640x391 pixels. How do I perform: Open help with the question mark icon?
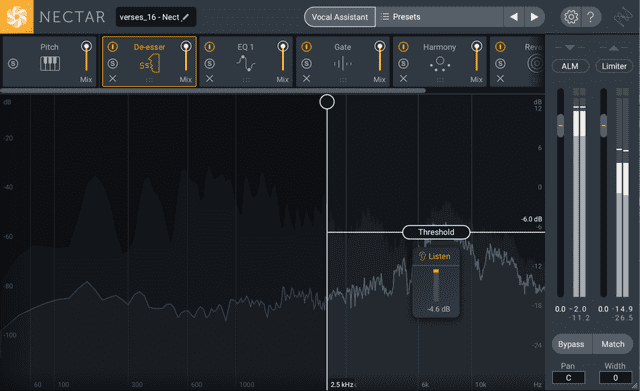coord(590,17)
